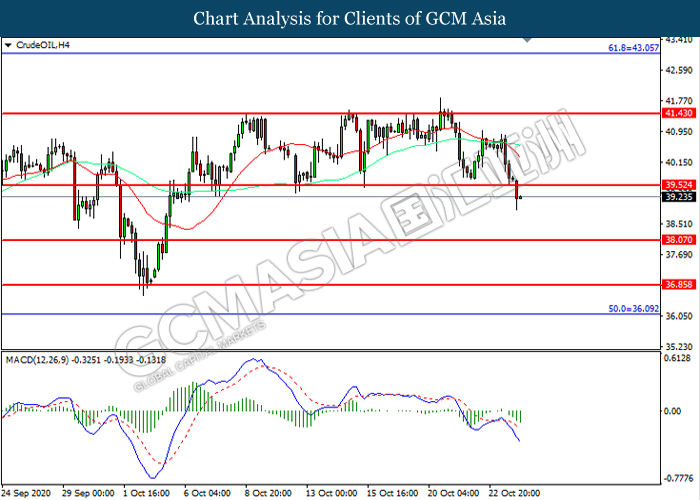Click the MACD zero level 0.00
The width and height of the screenshot is (700, 500).
(x=673, y=411)
